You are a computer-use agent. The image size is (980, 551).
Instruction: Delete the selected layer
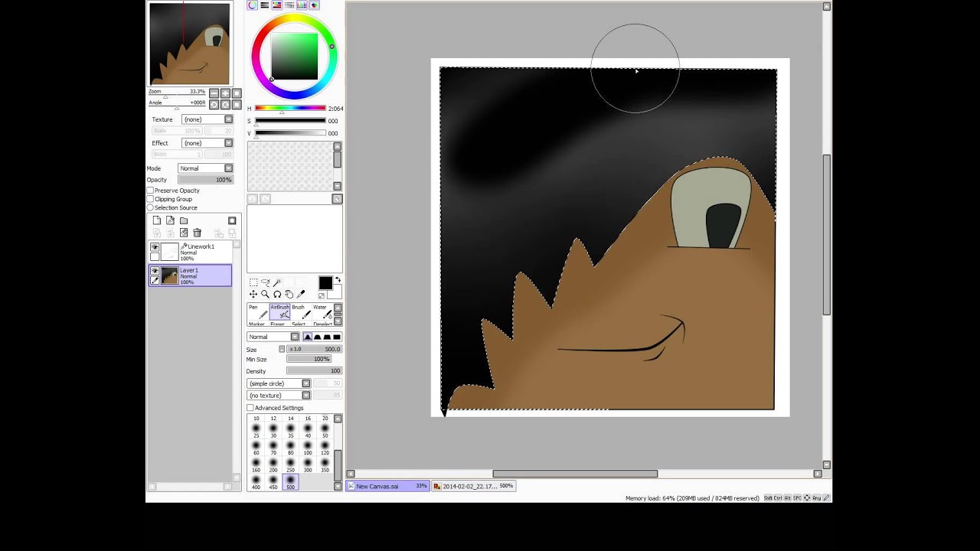[x=198, y=233]
